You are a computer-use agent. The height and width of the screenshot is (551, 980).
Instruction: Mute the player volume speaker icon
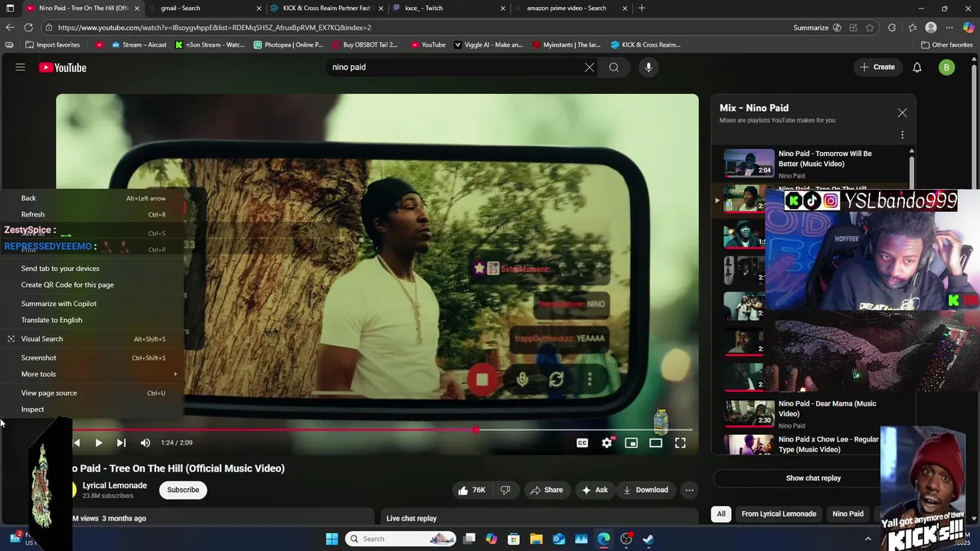point(145,442)
